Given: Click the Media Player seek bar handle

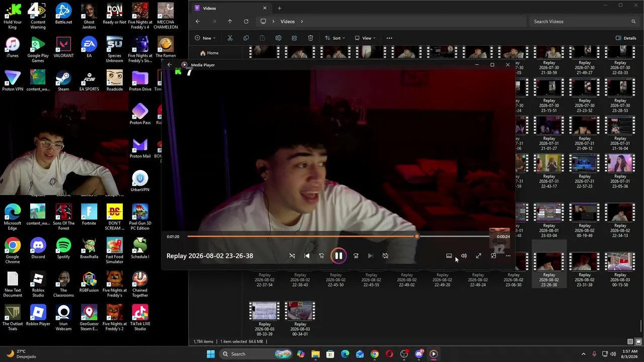Looking at the screenshot, I should click(417, 236).
